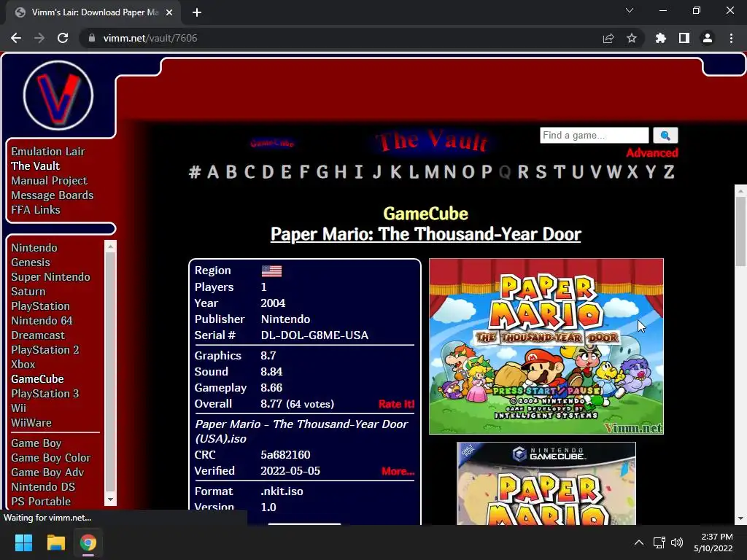
Task: Select Nintendo in the systems list
Action: tap(34, 248)
